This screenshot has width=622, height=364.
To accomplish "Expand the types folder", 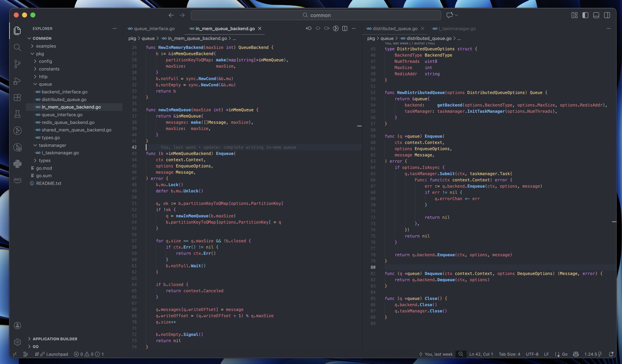I will (x=45, y=160).
